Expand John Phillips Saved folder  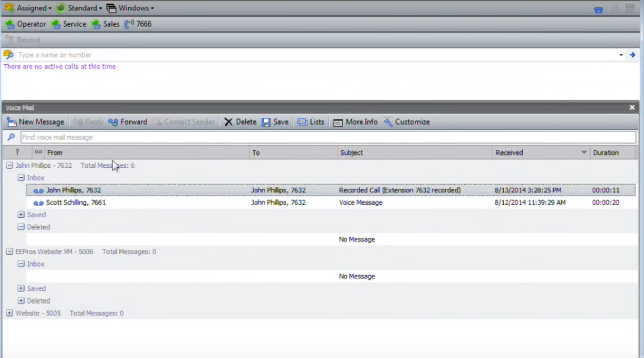tap(21, 214)
